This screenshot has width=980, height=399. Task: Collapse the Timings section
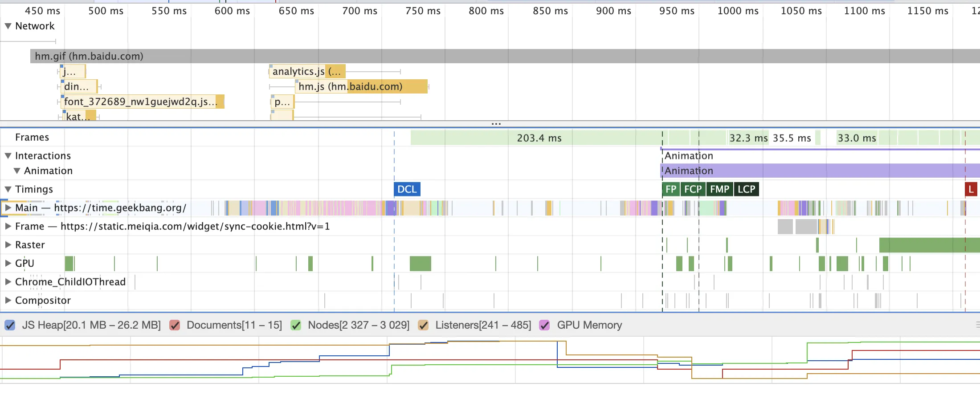[x=8, y=189]
